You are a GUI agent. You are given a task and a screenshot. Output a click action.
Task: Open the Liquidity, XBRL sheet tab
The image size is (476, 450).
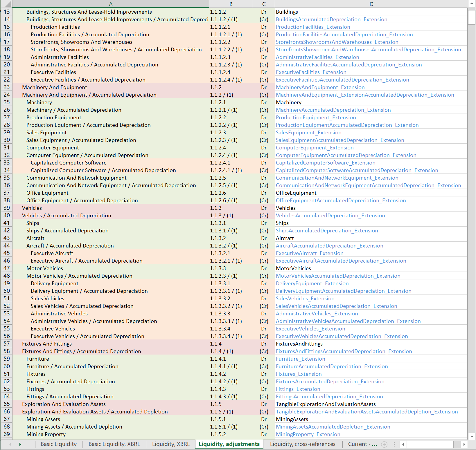click(x=171, y=444)
